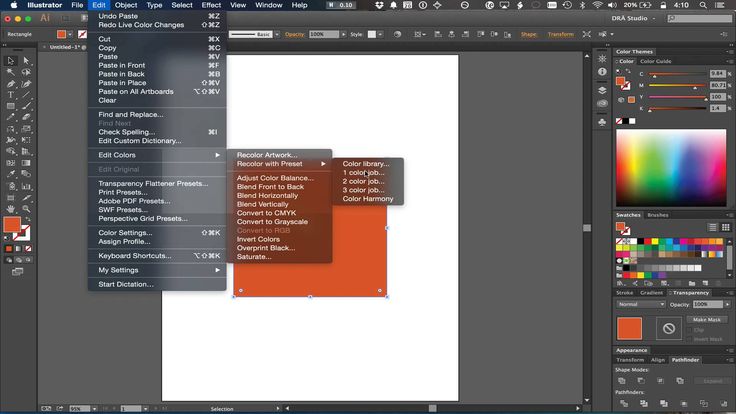Pick a color from the spectrum ramp
Viewport: 736px width, 414px height.
click(x=671, y=168)
